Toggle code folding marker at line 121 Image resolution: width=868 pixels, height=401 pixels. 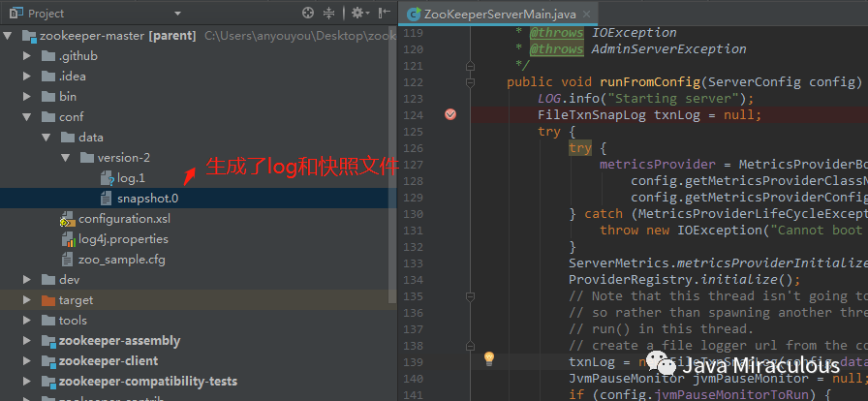(x=470, y=66)
